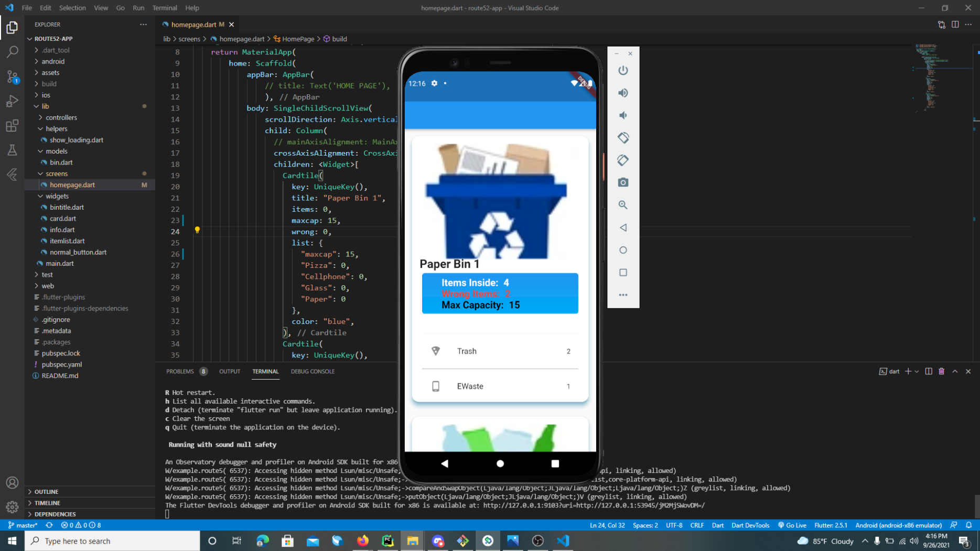This screenshot has height=551, width=980.
Task: Open the DevTools URL in terminal
Action: coord(594,505)
